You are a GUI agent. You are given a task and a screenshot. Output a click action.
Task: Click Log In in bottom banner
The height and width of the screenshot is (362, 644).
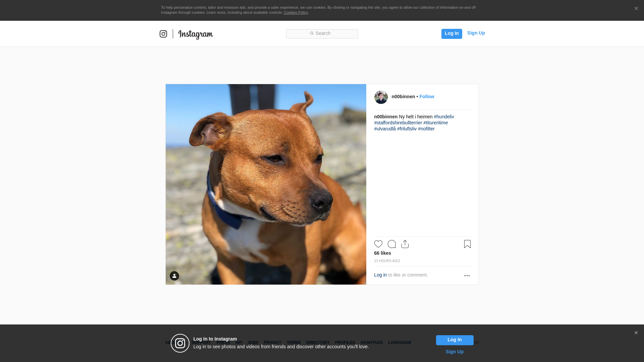click(x=454, y=340)
